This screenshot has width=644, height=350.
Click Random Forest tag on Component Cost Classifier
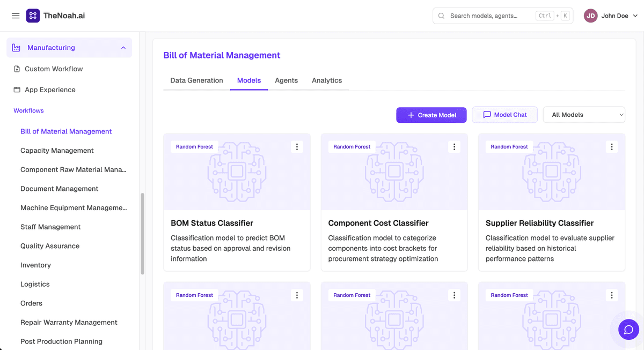(x=352, y=147)
